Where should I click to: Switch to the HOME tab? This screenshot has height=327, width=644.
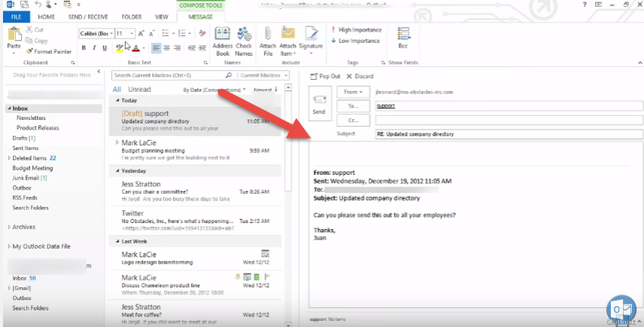pos(47,17)
